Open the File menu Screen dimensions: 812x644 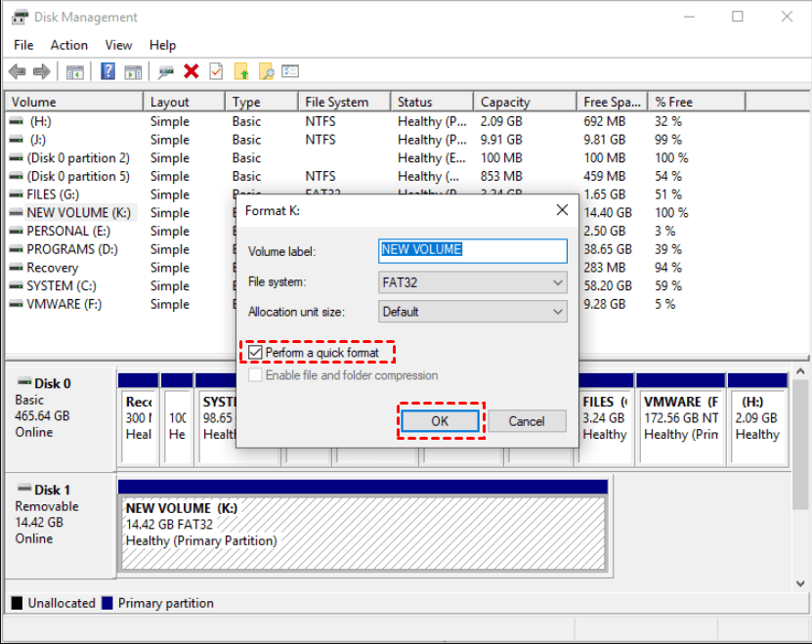[23, 45]
